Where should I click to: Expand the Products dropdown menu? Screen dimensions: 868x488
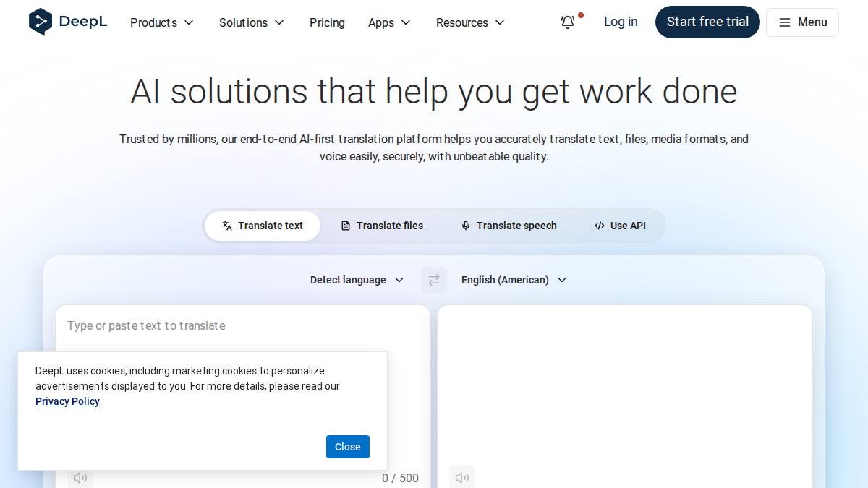tap(162, 22)
